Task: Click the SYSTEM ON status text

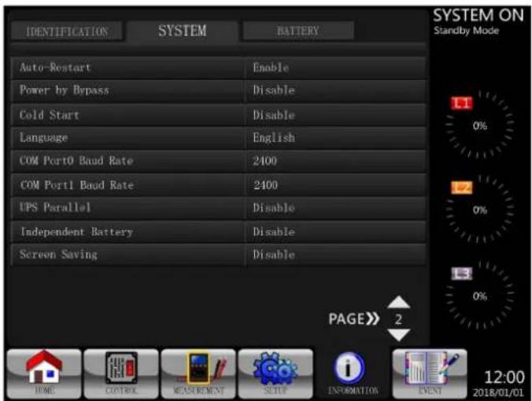Action: (x=478, y=15)
